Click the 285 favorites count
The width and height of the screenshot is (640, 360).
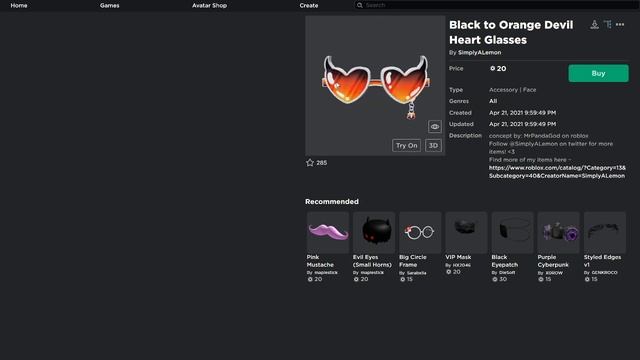pyautogui.click(x=322, y=163)
